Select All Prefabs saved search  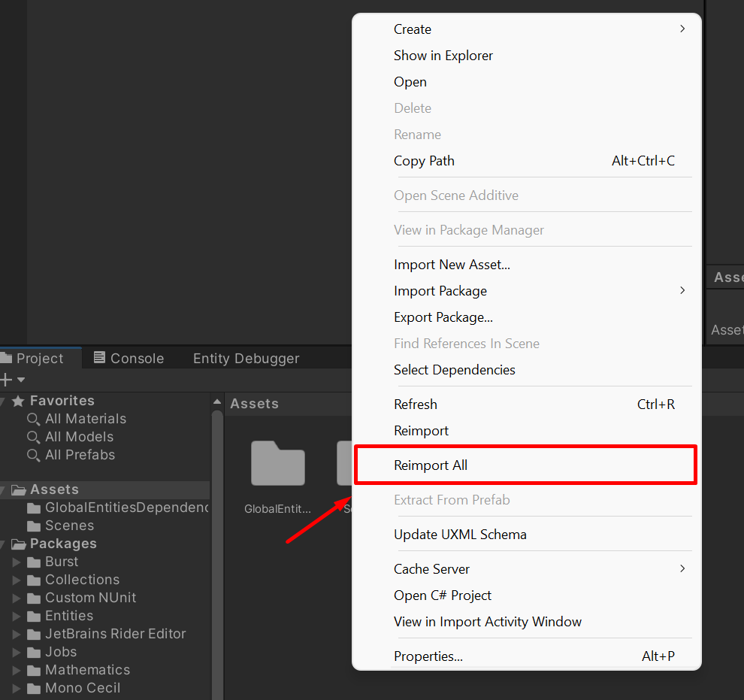80,455
